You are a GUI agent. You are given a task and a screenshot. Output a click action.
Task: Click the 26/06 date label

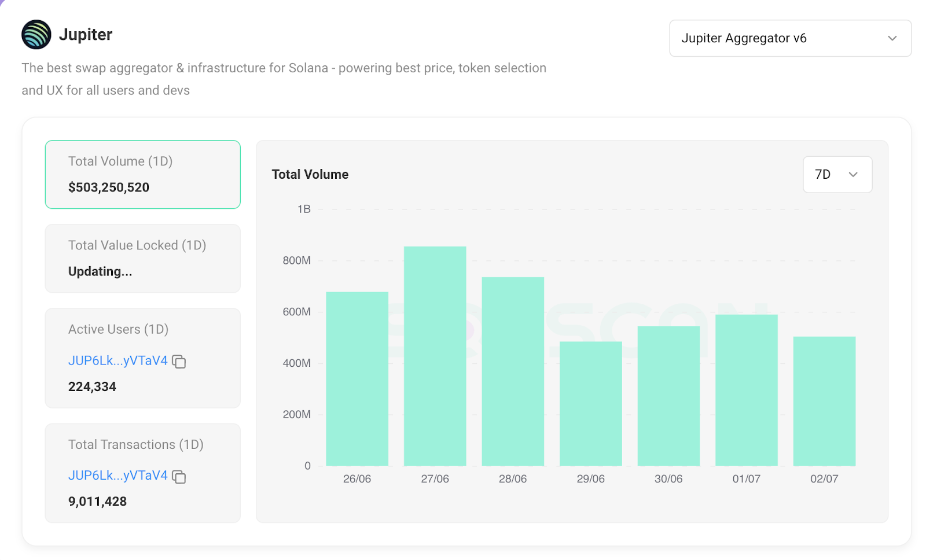[357, 479]
